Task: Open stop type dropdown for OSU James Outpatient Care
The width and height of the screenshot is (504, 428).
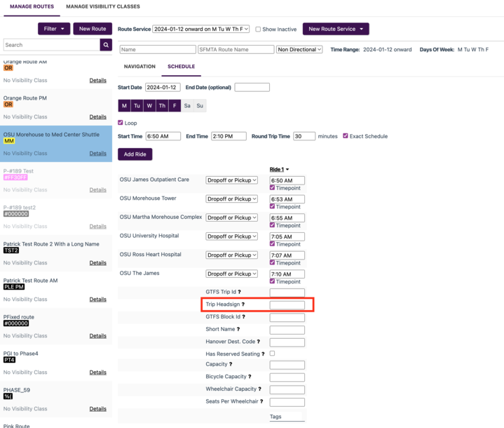Action: (x=231, y=180)
